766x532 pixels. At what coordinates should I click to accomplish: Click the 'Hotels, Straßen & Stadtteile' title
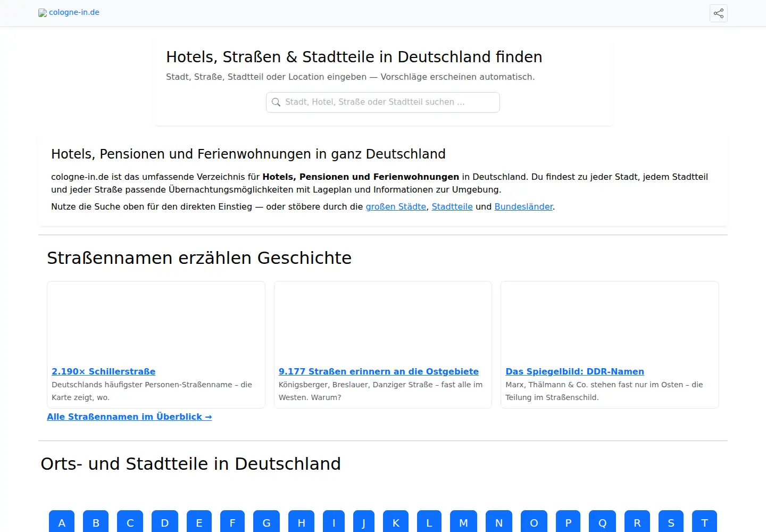[354, 57]
